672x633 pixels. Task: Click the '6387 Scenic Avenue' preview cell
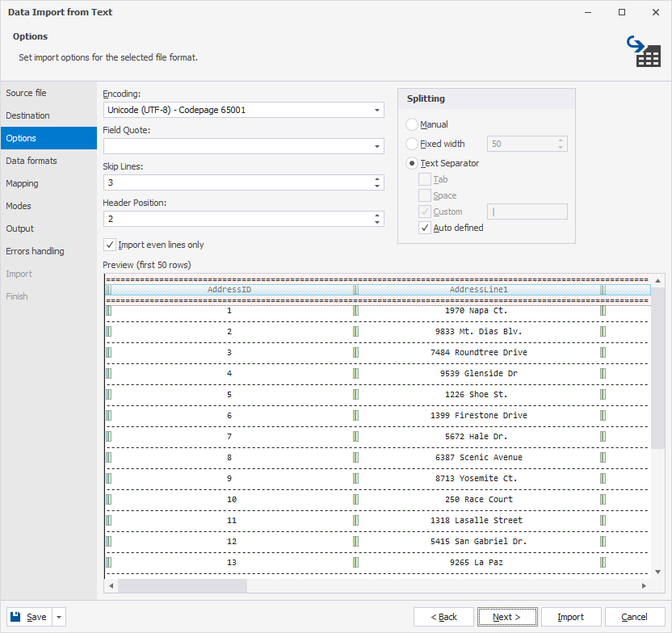tap(479, 458)
